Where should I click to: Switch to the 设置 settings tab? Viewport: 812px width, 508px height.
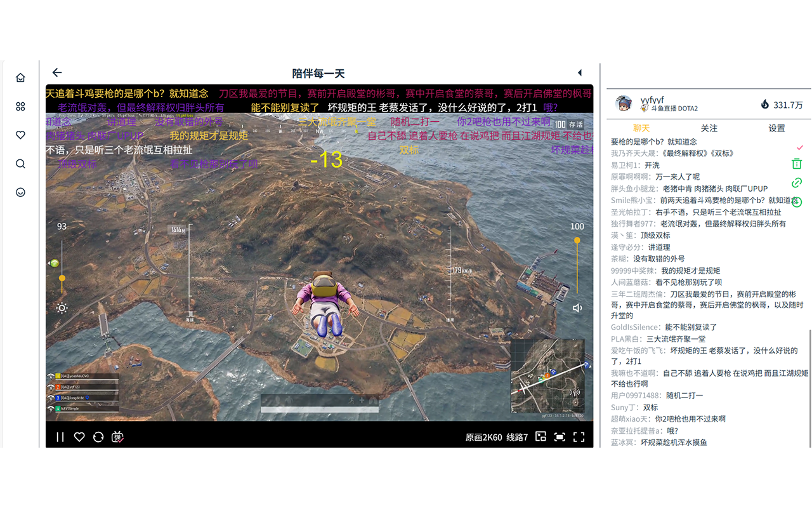(777, 128)
